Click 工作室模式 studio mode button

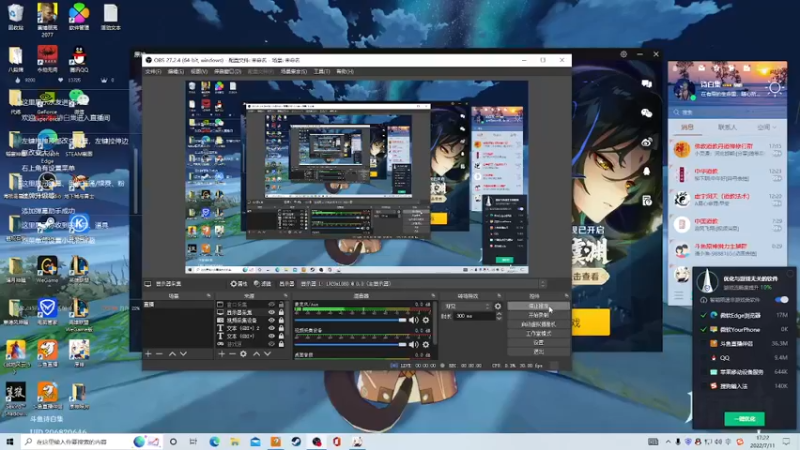point(538,334)
